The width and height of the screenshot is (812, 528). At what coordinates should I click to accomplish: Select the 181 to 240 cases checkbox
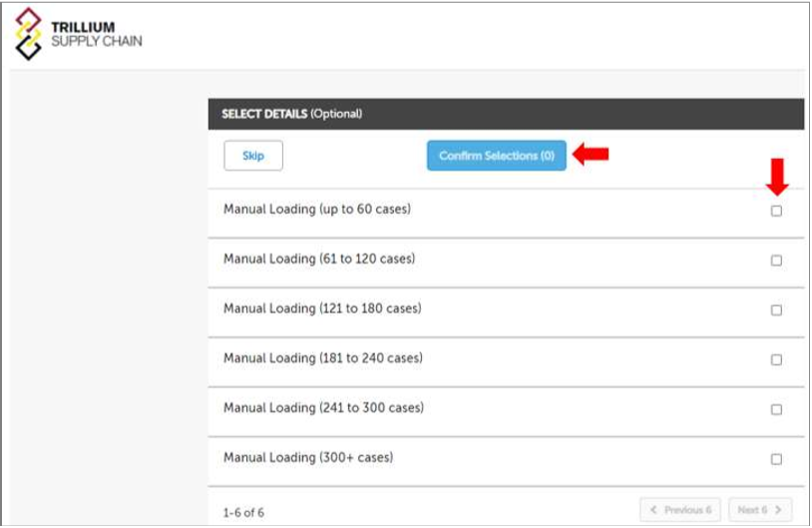[x=776, y=359]
